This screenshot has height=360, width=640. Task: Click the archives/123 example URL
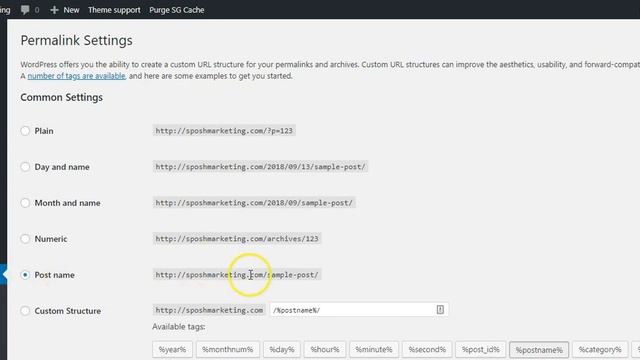click(237, 238)
